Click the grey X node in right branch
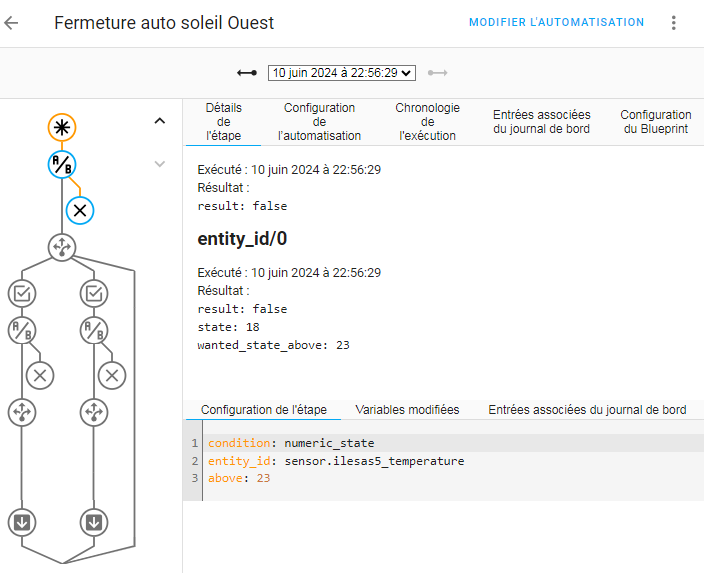This screenshot has height=573, width=704. [112, 375]
